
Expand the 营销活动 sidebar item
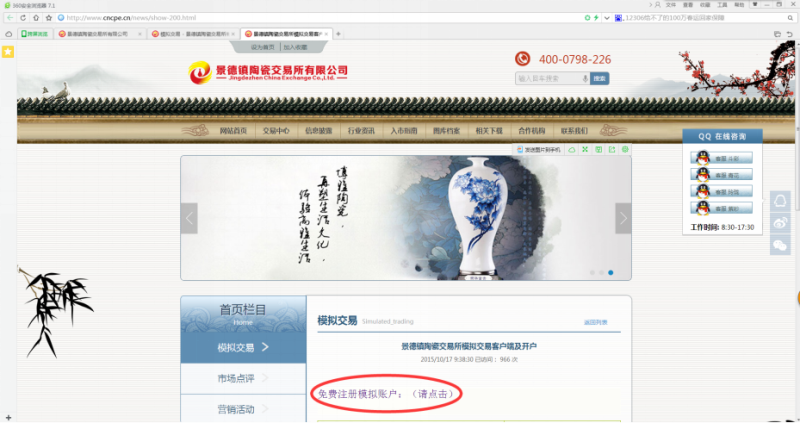coord(242,408)
